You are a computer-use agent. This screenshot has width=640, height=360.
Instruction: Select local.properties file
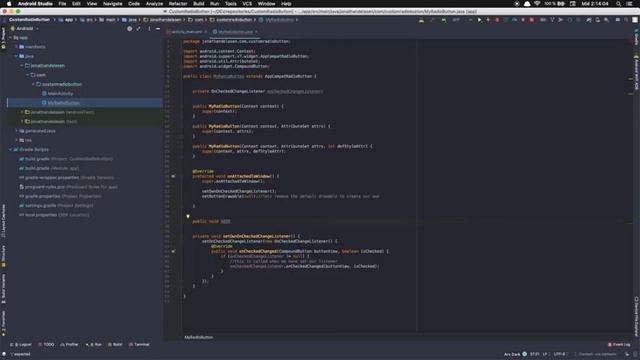coord(54,215)
